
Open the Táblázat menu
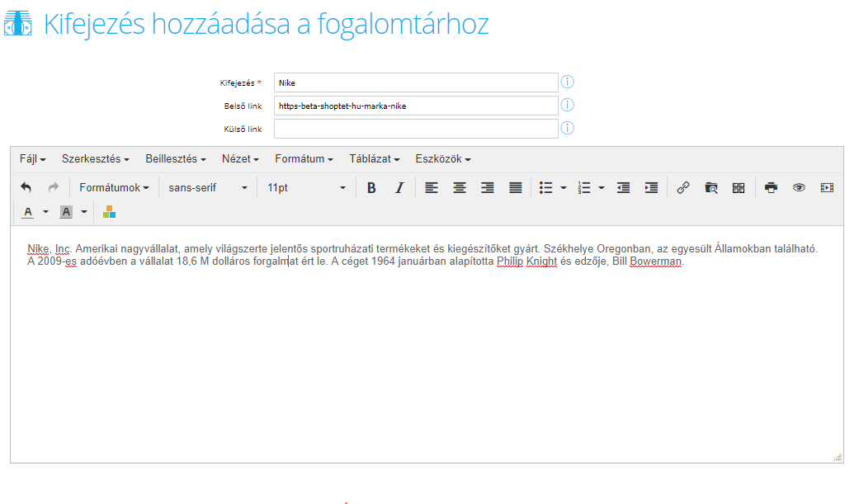coord(374,159)
